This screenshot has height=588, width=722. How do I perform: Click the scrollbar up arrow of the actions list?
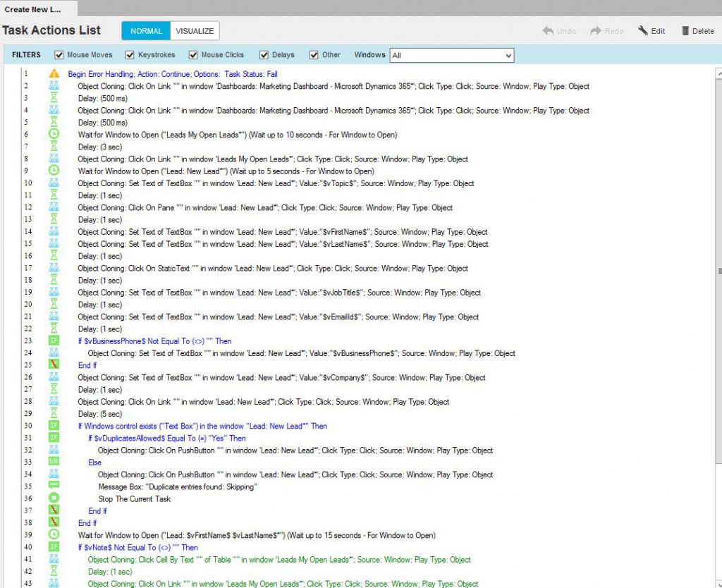(x=718, y=74)
